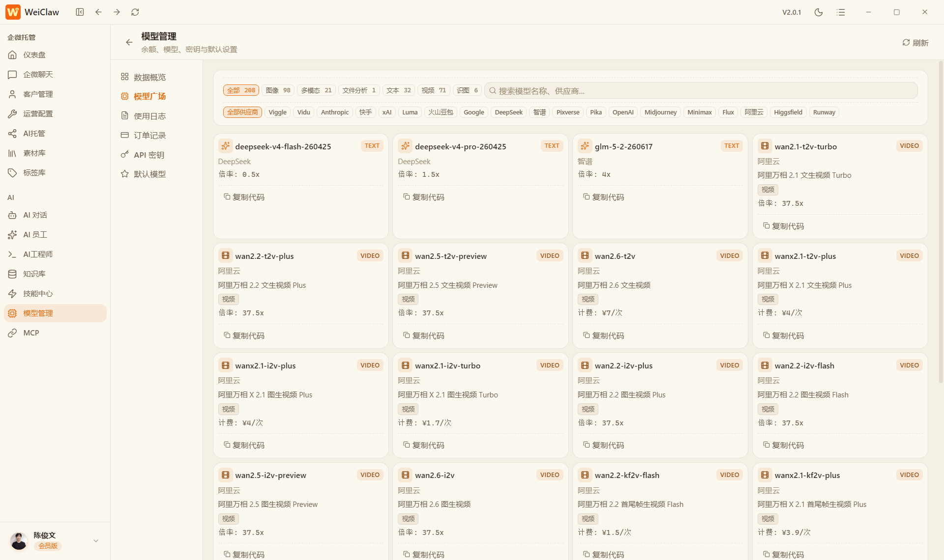Filter by DeepSeek provider
The image size is (944, 560).
pyautogui.click(x=508, y=112)
